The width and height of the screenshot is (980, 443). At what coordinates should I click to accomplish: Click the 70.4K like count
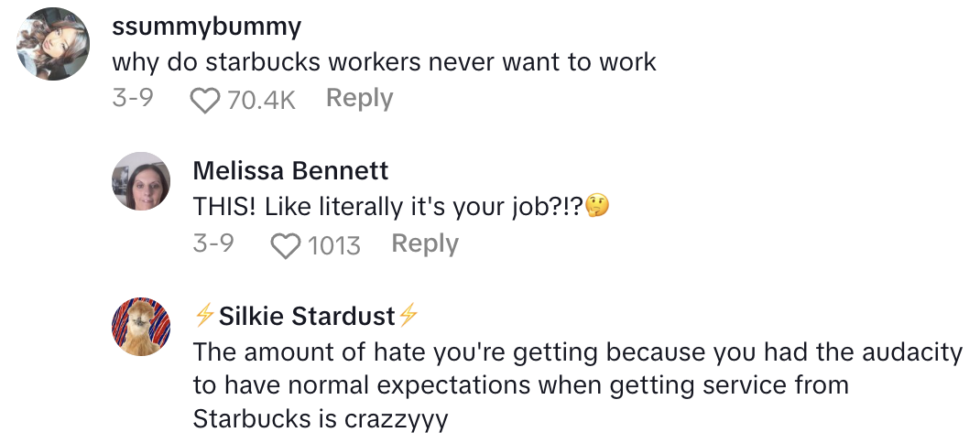coord(261,100)
